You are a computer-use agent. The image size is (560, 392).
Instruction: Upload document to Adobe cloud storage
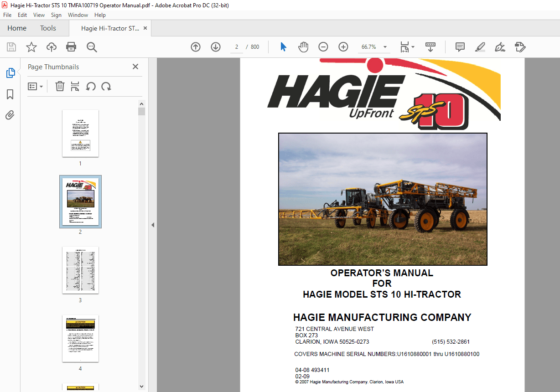point(51,47)
